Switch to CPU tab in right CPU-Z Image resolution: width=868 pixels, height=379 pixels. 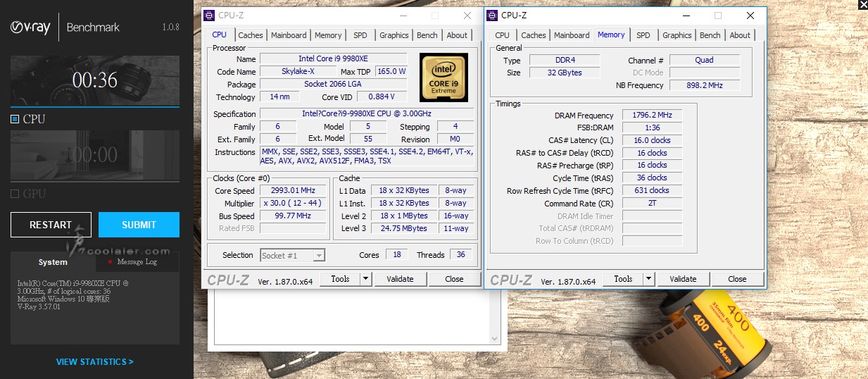coord(503,35)
